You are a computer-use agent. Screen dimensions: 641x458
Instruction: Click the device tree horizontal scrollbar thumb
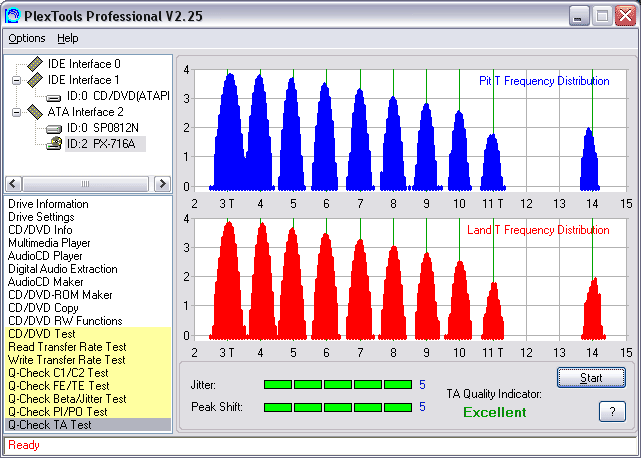point(85,184)
